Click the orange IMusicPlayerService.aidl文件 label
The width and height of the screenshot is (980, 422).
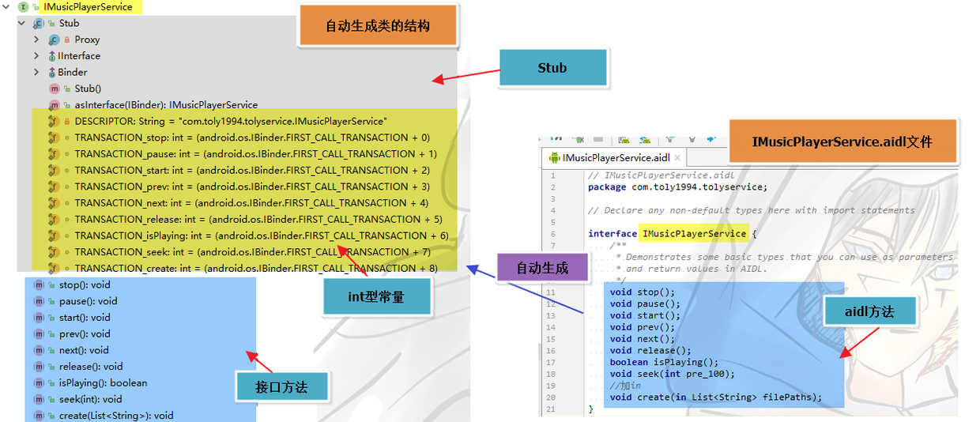[x=842, y=142]
